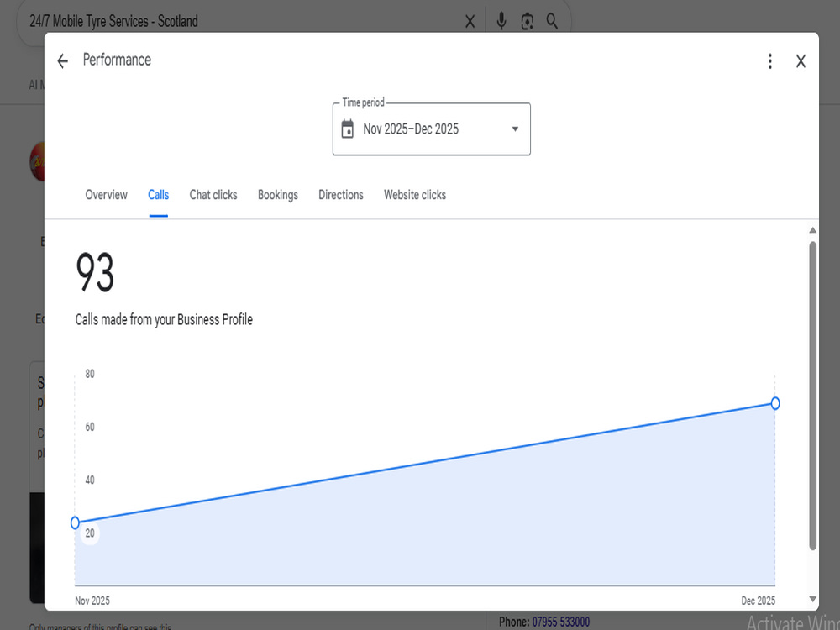This screenshot has height=630, width=840.
Task: Click the 80 y-axis label
Action: pyautogui.click(x=90, y=374)
